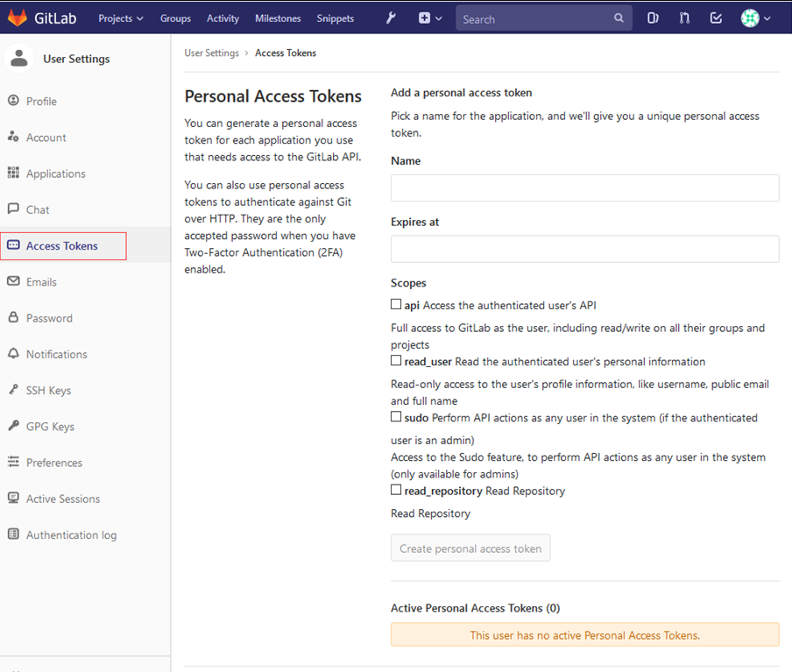Click the User Settings sidebar header
This screenshot has height=672, width=792.
coord(76,59)
